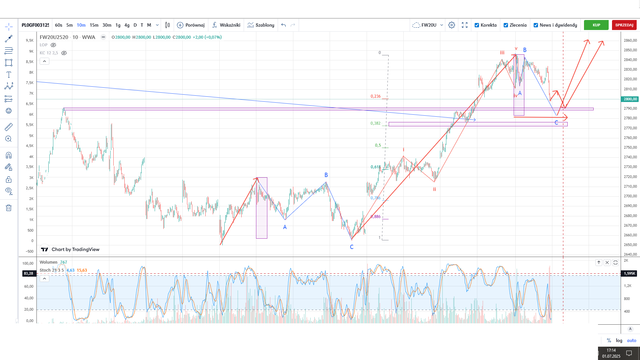This screenshot has width=640, height=360.
Task: Click the FW20U2520 symbol title in legend
Action: pyautogui.click(x=67, y=37)
